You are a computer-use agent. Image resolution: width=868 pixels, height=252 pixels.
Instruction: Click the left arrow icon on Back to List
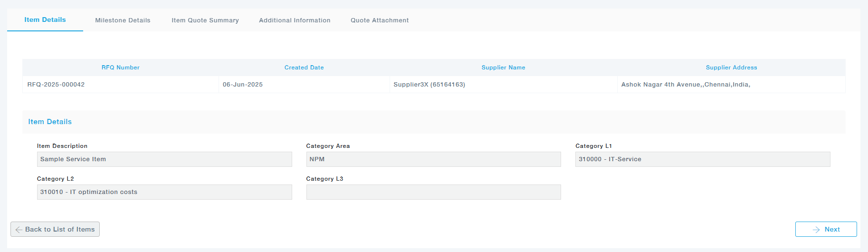tap(19, 230)
